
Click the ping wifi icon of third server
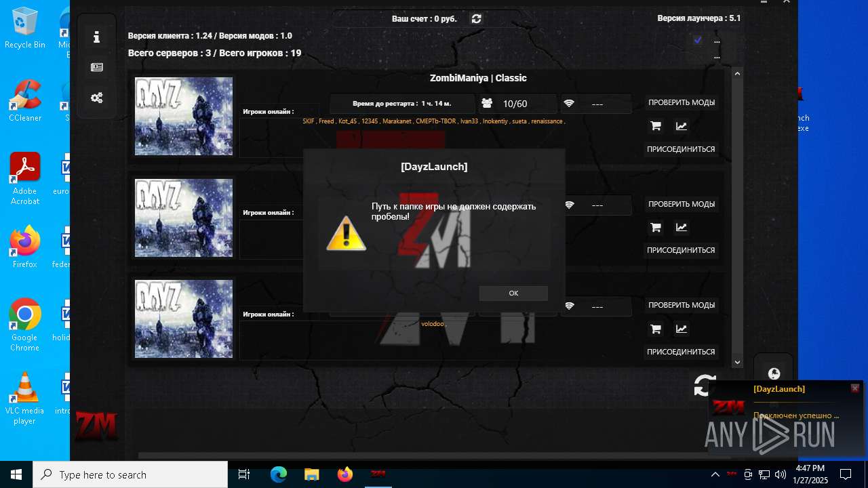(569, 306)
